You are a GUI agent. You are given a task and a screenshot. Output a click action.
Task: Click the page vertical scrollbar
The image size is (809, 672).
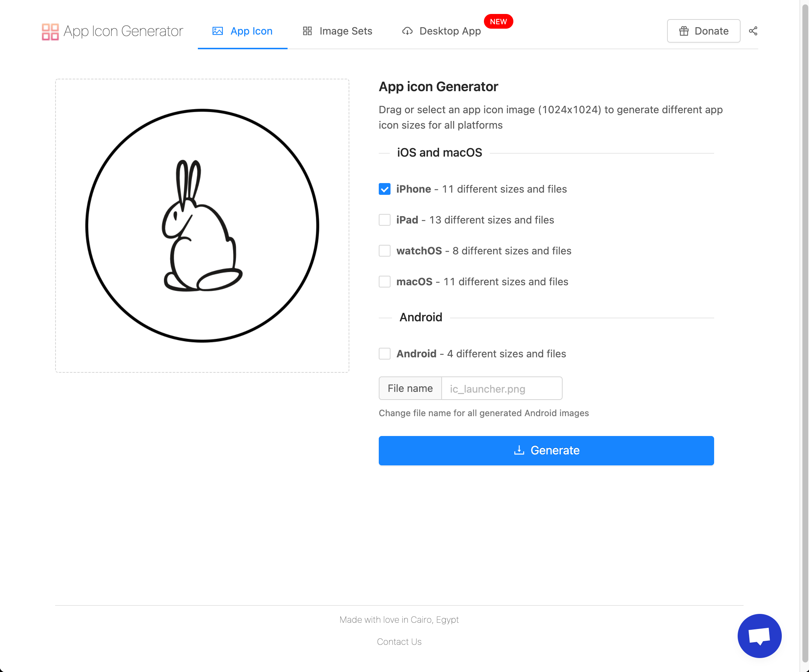805,335
